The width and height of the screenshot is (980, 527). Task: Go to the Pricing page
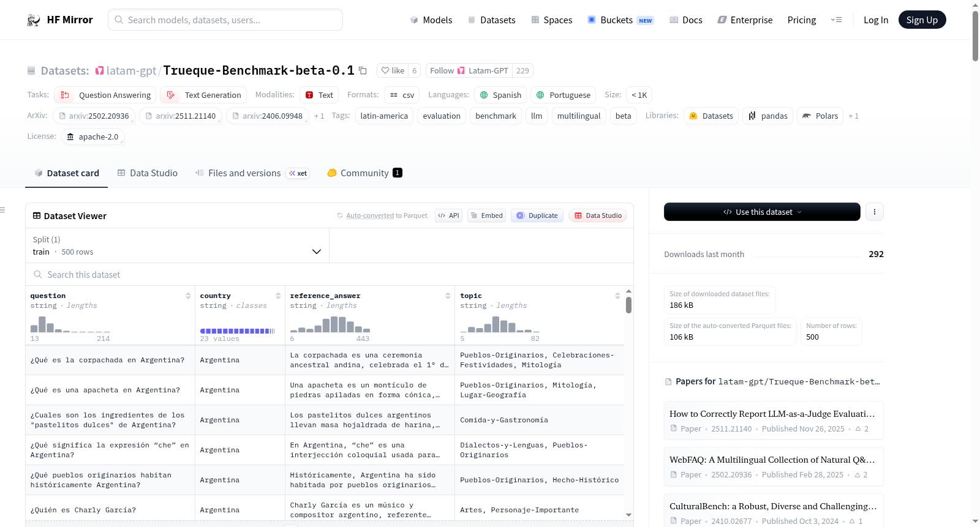(x=802, y=20)
